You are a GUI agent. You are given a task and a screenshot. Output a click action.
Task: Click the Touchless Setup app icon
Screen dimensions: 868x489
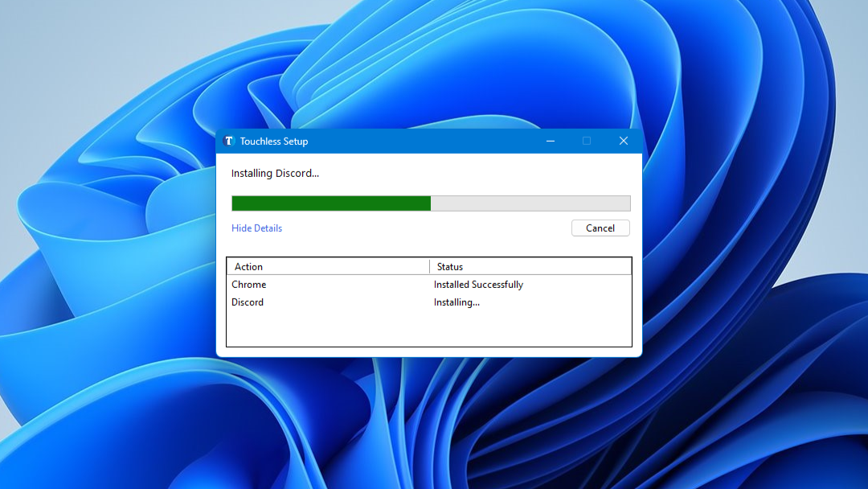pyautogui.click(x=228, y=141)
